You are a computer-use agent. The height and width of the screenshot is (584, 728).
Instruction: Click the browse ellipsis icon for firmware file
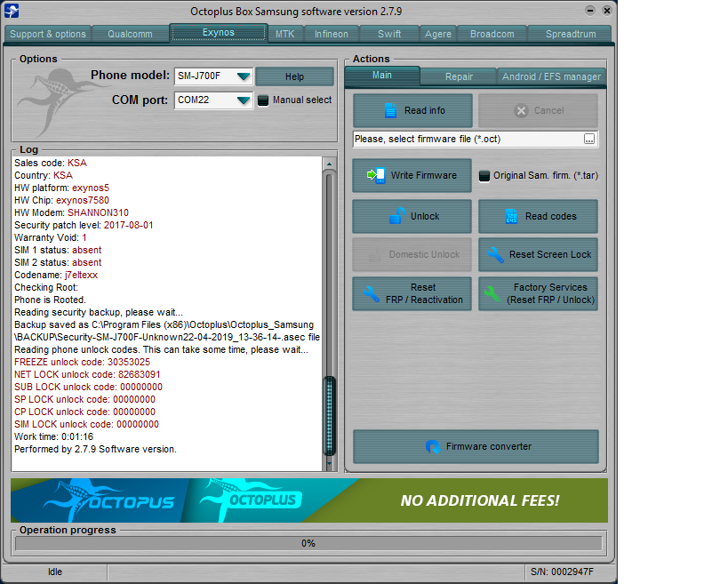pyautogui.click(x=588, y=140)
